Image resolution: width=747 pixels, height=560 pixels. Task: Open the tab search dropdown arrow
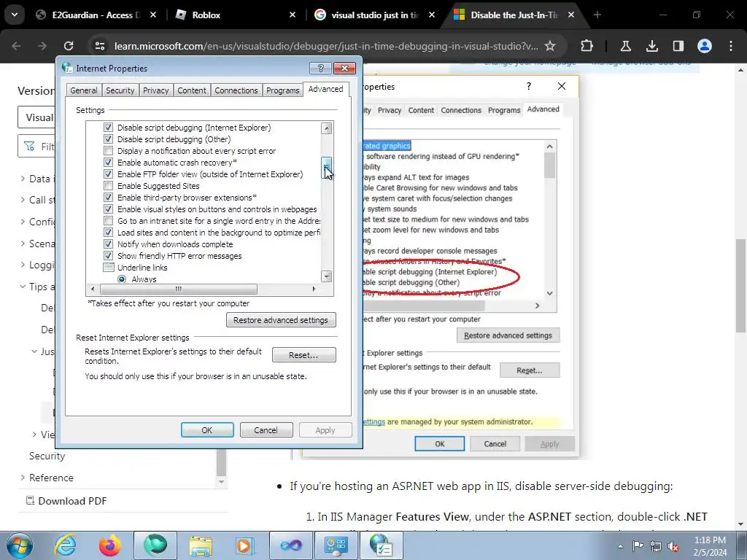[x=15, y=15]
